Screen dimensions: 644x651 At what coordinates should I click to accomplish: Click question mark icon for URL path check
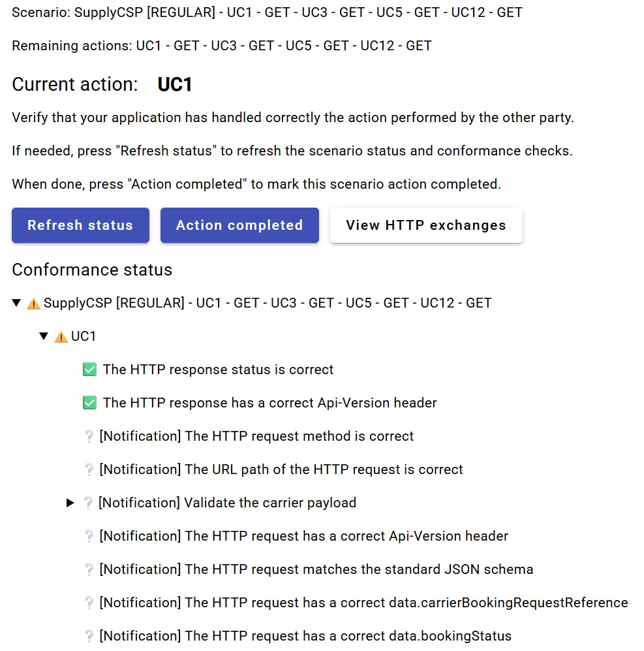point(89,469)
